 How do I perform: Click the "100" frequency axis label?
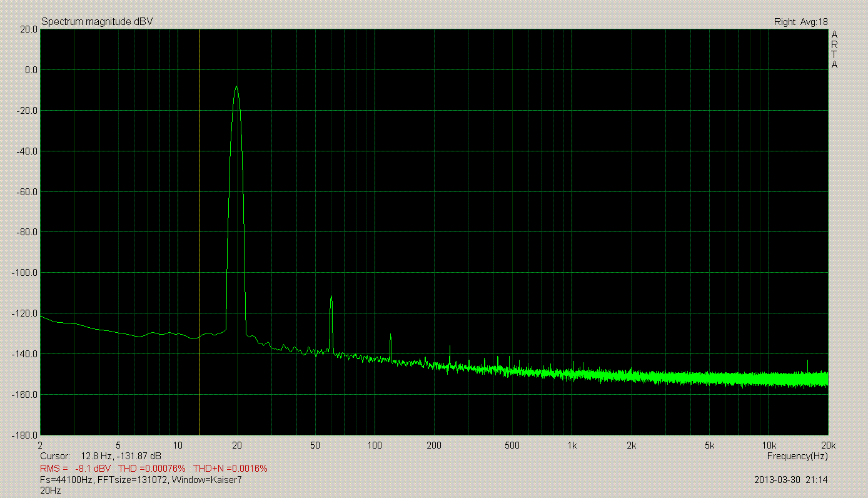375,445
